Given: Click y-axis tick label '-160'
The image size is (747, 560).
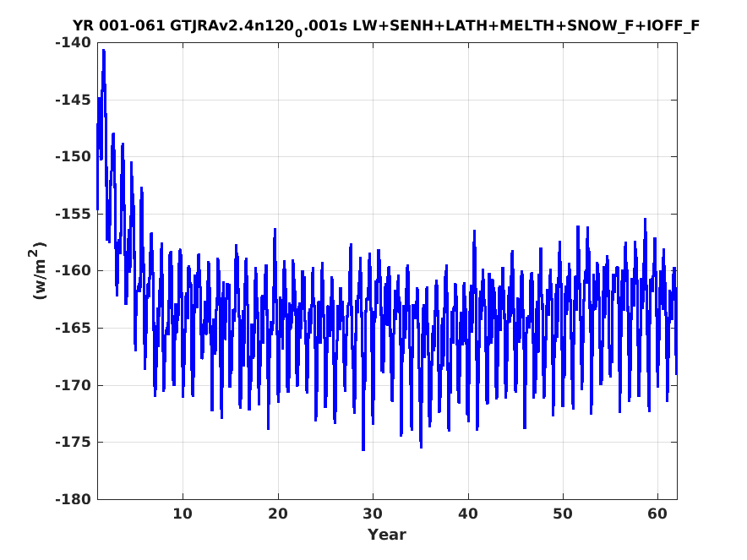Looking at the screenshot, I should (x=73, y=270).
